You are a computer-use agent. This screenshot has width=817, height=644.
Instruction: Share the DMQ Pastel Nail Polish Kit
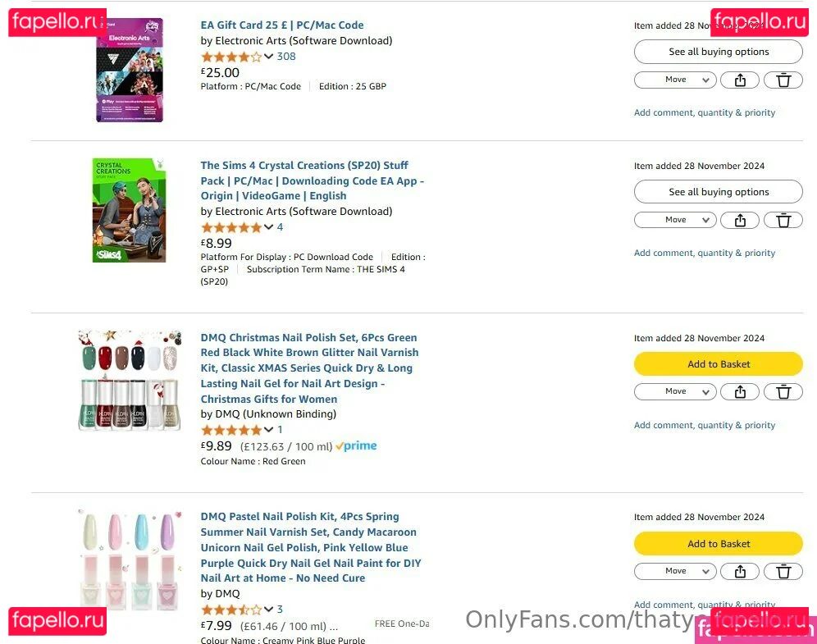click(740, 572)
